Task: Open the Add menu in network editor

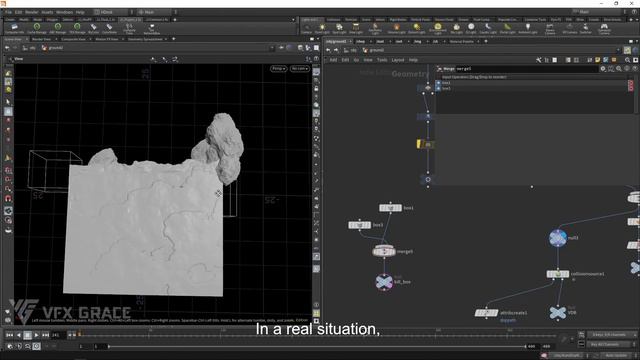Action: click(333, 60)
